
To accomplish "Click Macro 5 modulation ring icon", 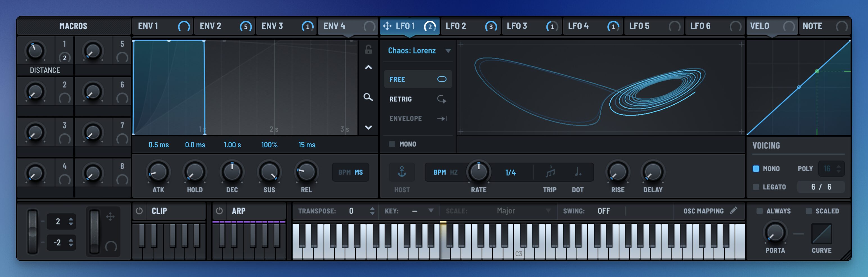I will point(122,58).
